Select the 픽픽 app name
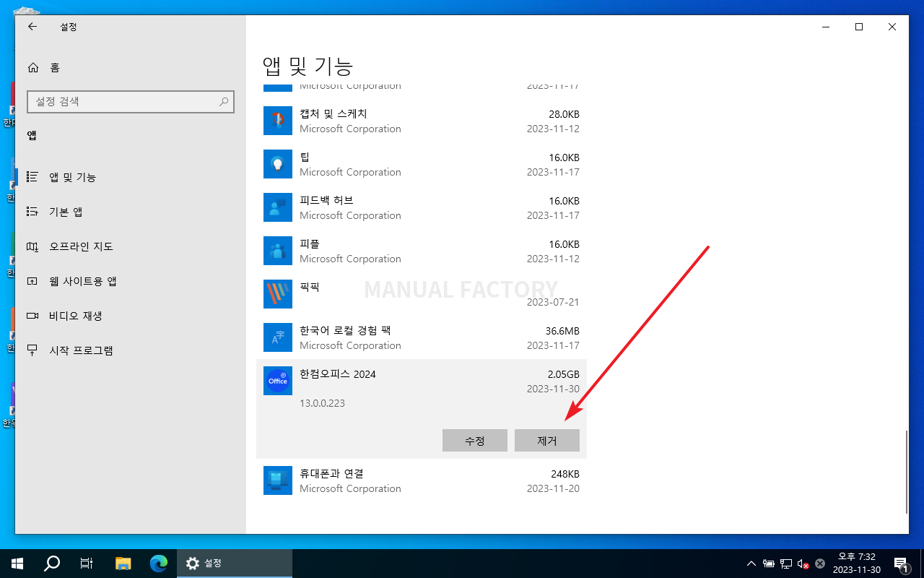 (310, 287)
